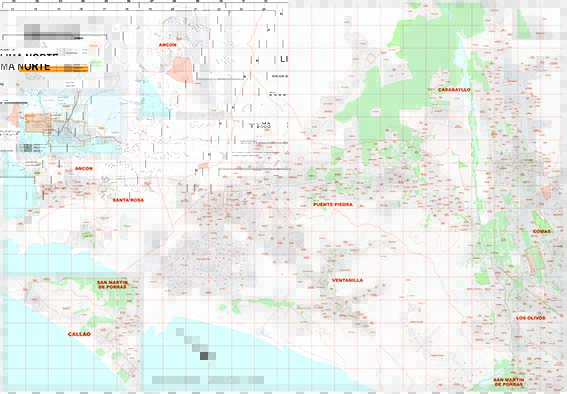The image size is (567, 394).
Task: Click SAN MARTIN DE PORRAS label below Los Olivos
Action: (508, 382)
